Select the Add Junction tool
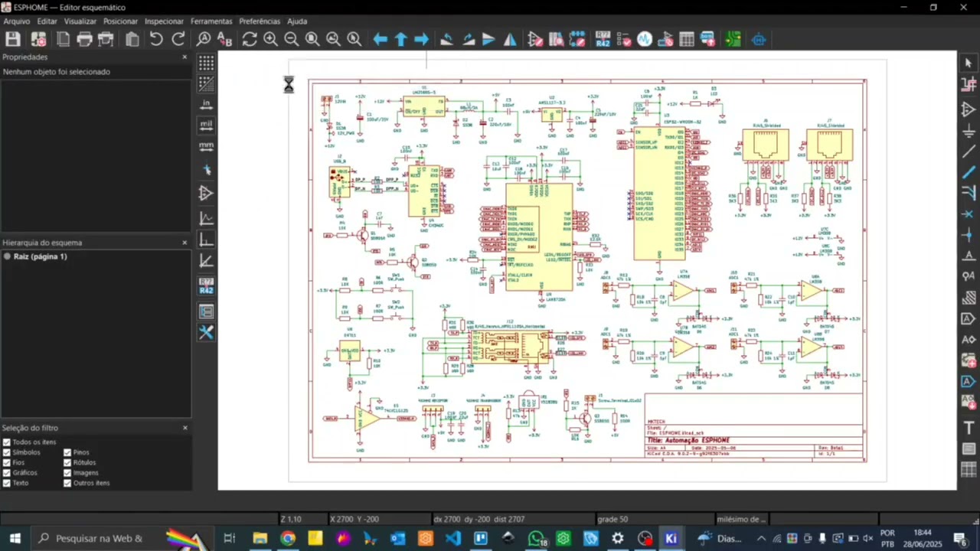 (x=969, y=235)
